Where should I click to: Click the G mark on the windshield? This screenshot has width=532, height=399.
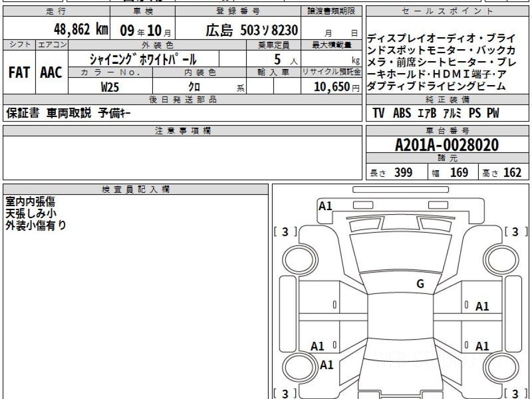420,285
